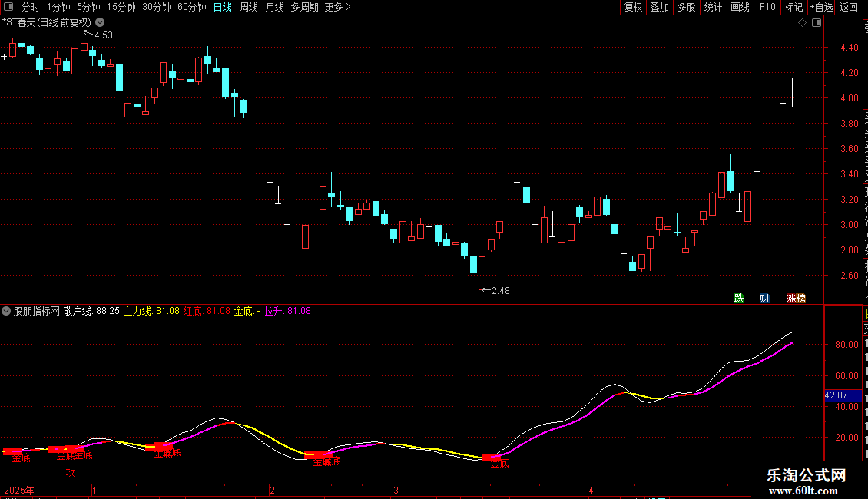Click the red 涨榜 tag icon
868x499 pixels.
796,298
